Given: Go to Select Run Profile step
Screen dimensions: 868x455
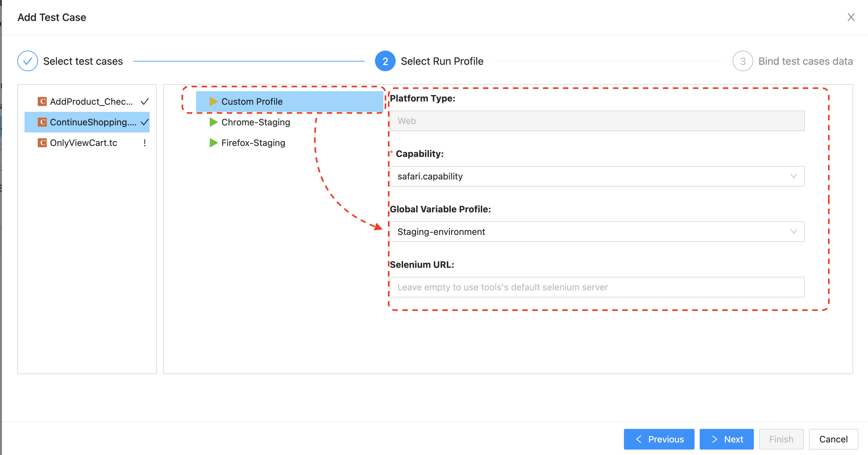Looking at the screenshot, I should coord(442,61).
